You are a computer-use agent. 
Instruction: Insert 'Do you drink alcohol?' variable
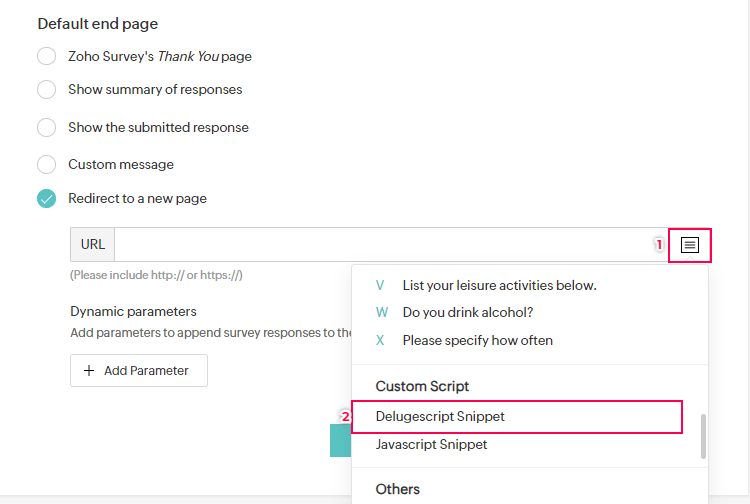(x=469, y=312)
